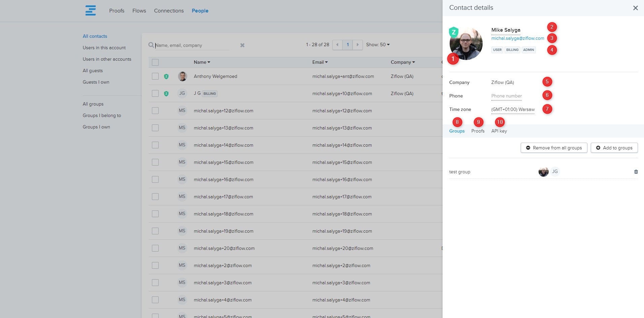Sort by the Name column dropdown
The image size is (644, 318).
pyautogui.click(x=202, y=62)
